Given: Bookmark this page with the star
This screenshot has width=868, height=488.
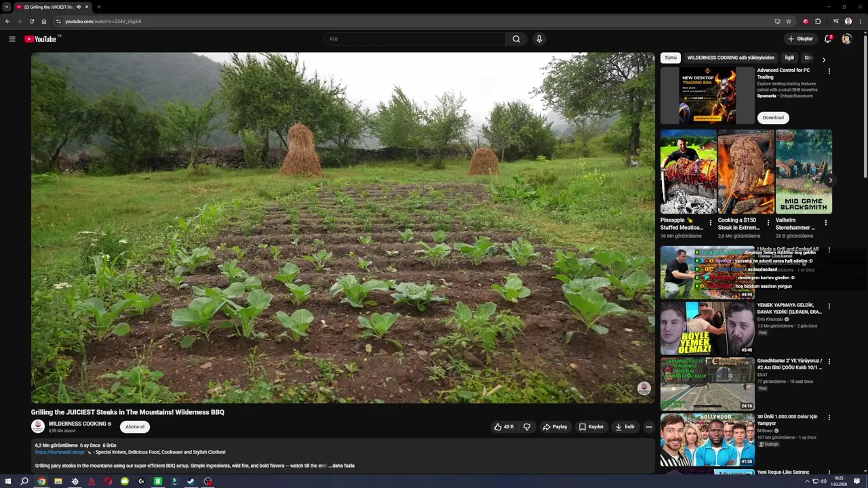Looking at the screenshot, I should coord(789,21).
